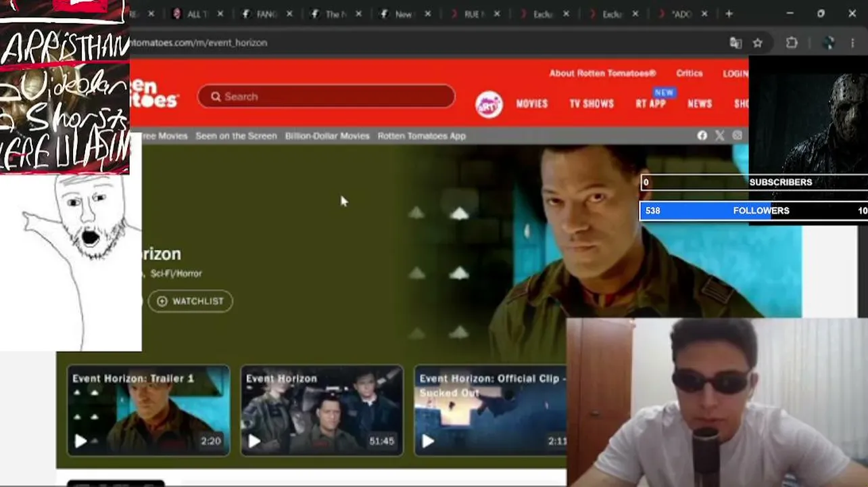
Task: Bookmark this page with the star icon
Action: coord(758,43)
